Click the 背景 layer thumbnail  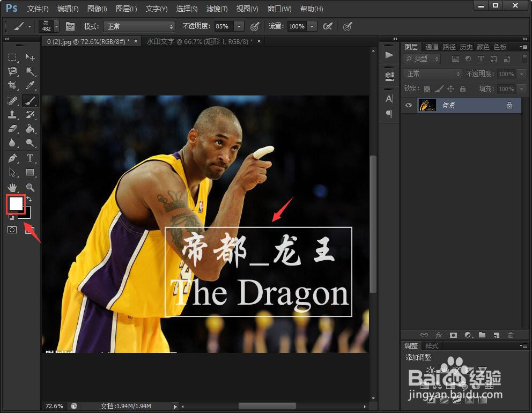(x=427, y=105)
